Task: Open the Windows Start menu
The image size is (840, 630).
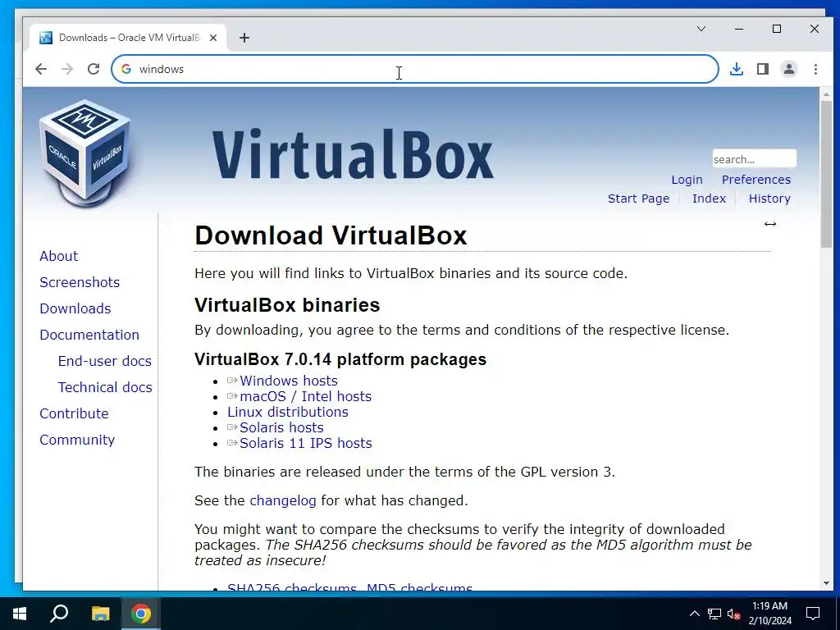Action: click(x=20, y=614)
